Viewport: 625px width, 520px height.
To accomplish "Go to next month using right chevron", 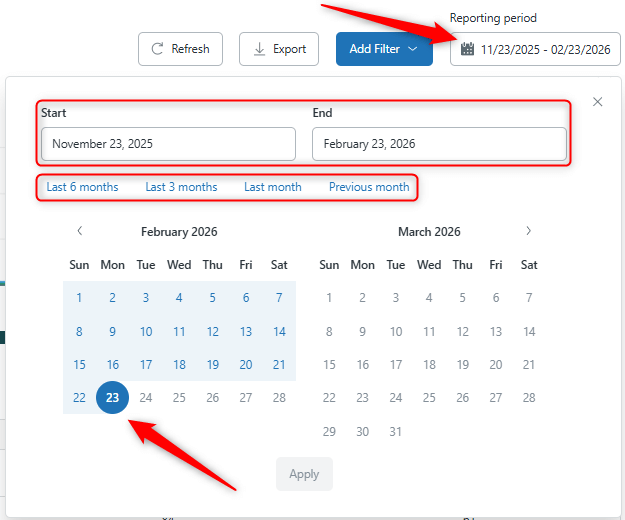I will click(528, 231).
